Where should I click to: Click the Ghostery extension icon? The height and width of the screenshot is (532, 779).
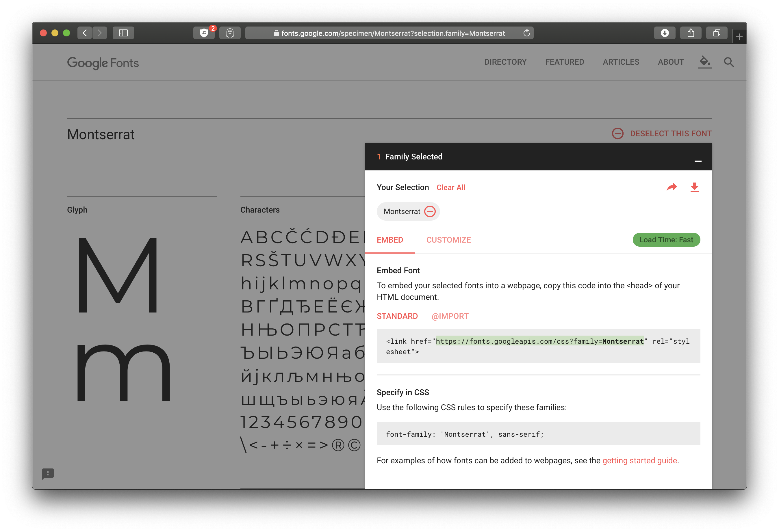[x=230, y=33]
